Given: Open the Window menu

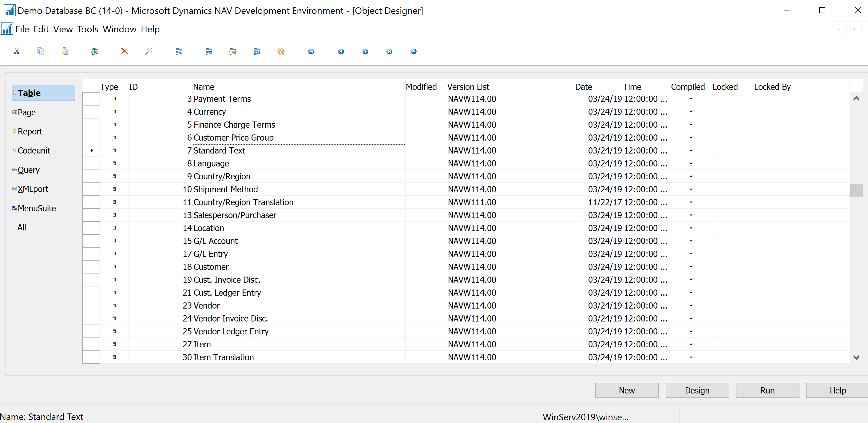Looking at the screenshot, I should point(120,29).
